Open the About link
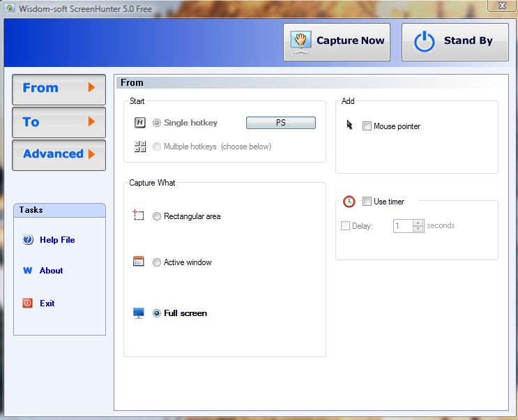Viewport: 518px width, 420px height. (51, 271)
